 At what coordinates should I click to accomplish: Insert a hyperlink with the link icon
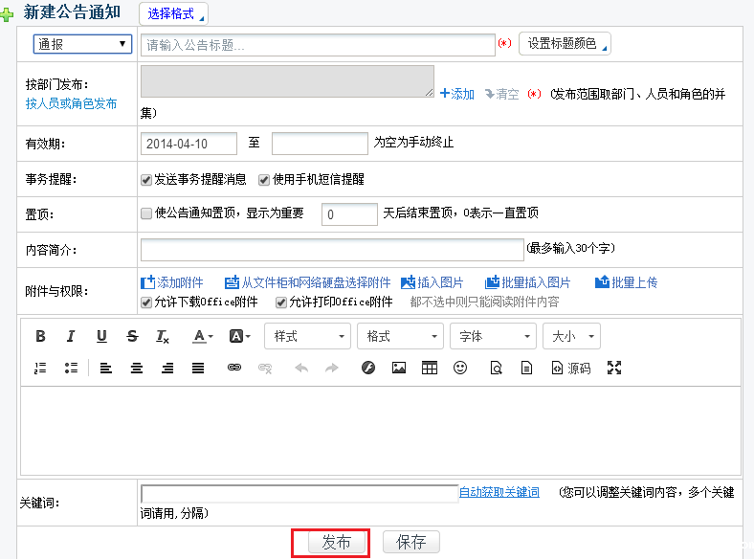point(234,368)
